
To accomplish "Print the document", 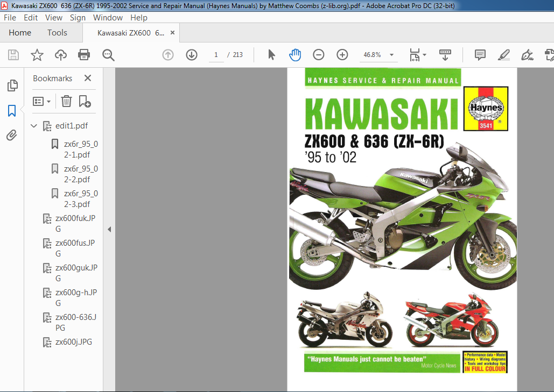I will (84, 55).
